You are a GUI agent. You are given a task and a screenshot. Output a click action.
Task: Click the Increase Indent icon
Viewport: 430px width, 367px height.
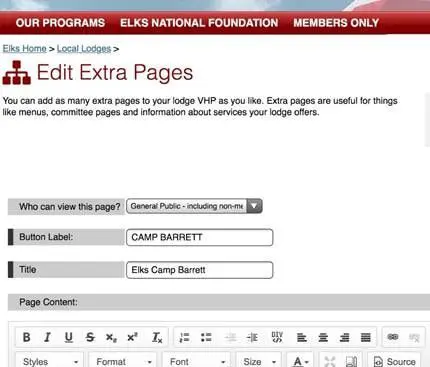[252, 337]
